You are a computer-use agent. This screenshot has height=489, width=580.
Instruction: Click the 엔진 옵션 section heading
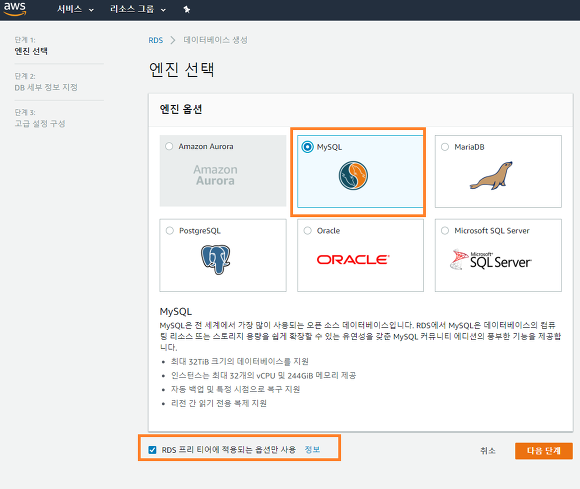coord(181,109)
